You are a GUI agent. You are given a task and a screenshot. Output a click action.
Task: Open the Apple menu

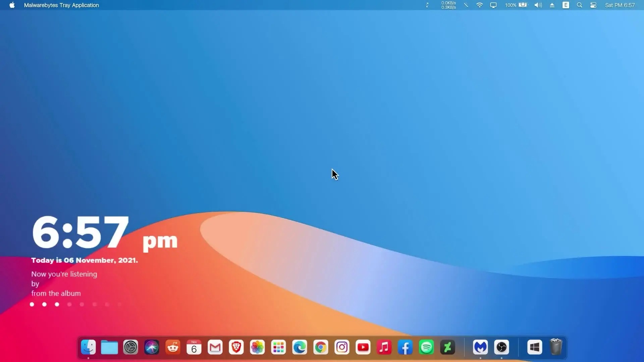click(x=12, y=5)
